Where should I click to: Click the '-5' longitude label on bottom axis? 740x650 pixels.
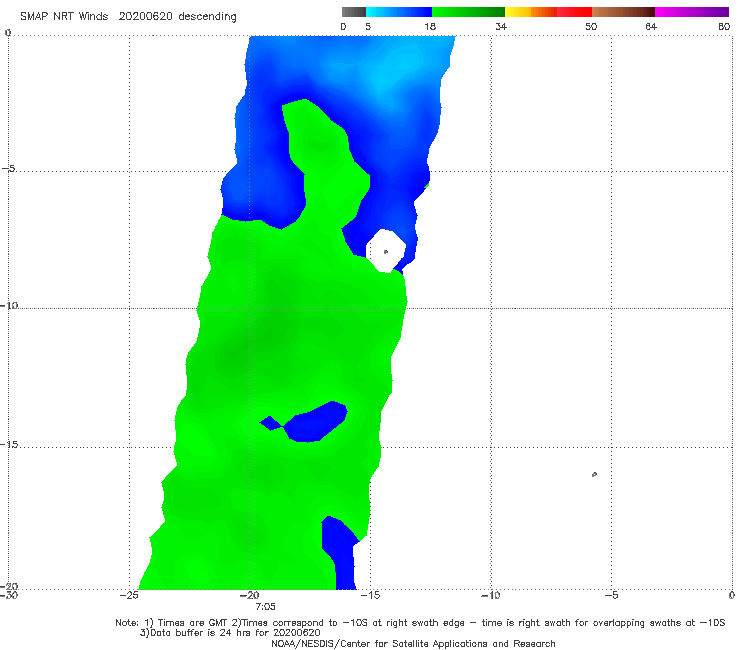(x=611, y=595)
